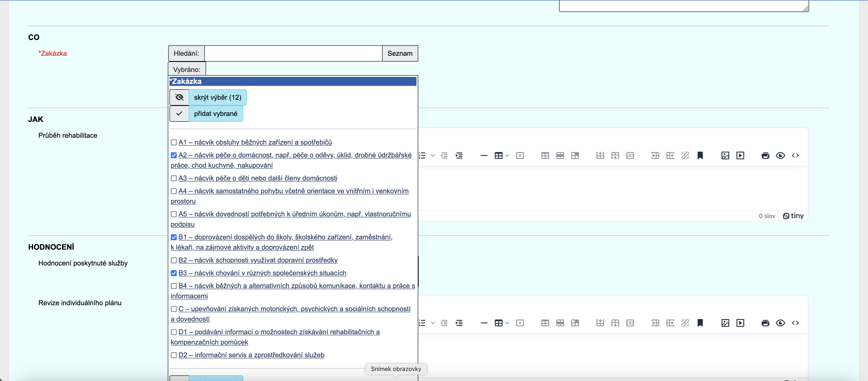Open source code view in upper editor
The width and height of the screenshot is (868, 381).
pos(795,155)
